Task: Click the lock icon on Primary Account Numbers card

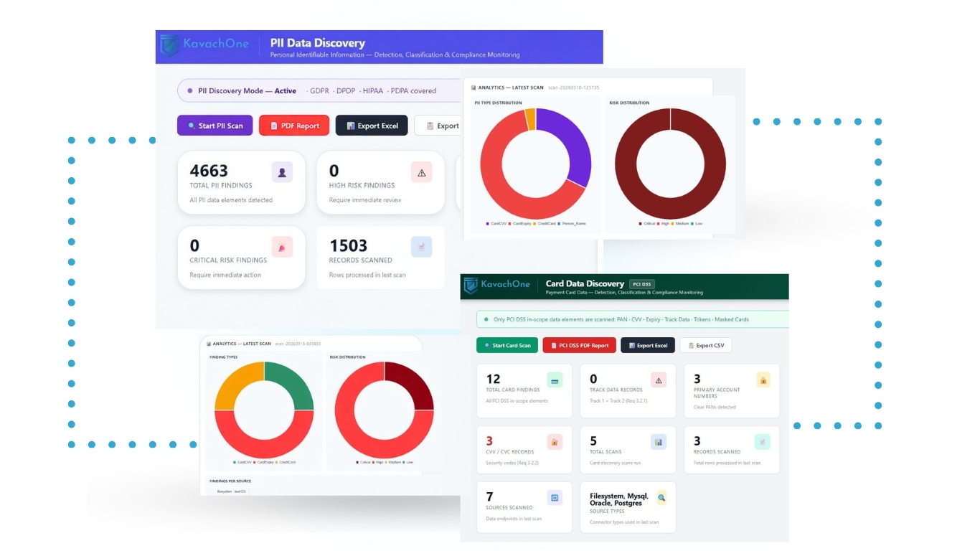Action: pyautogui.click(x=763, y=380)
